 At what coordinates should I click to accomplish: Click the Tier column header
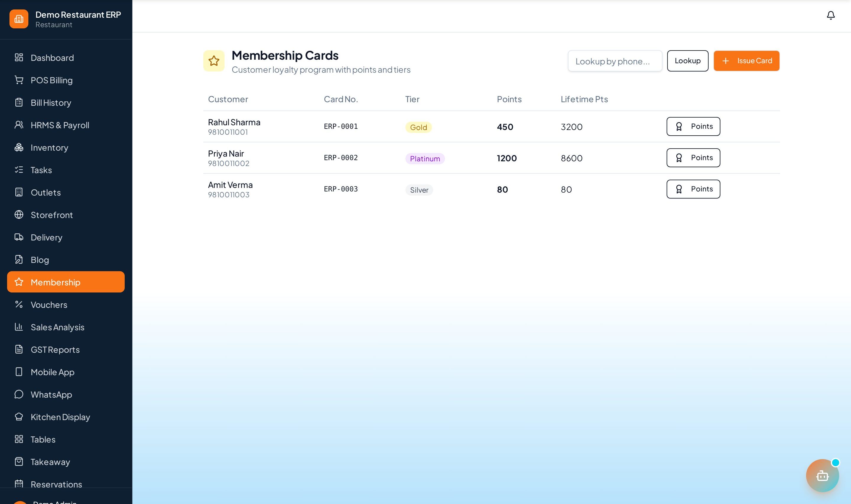(x=412, y=99)
